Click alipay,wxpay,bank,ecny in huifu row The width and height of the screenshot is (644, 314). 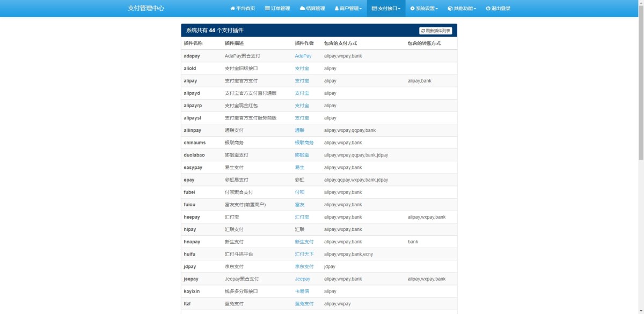tap(348, 254)
